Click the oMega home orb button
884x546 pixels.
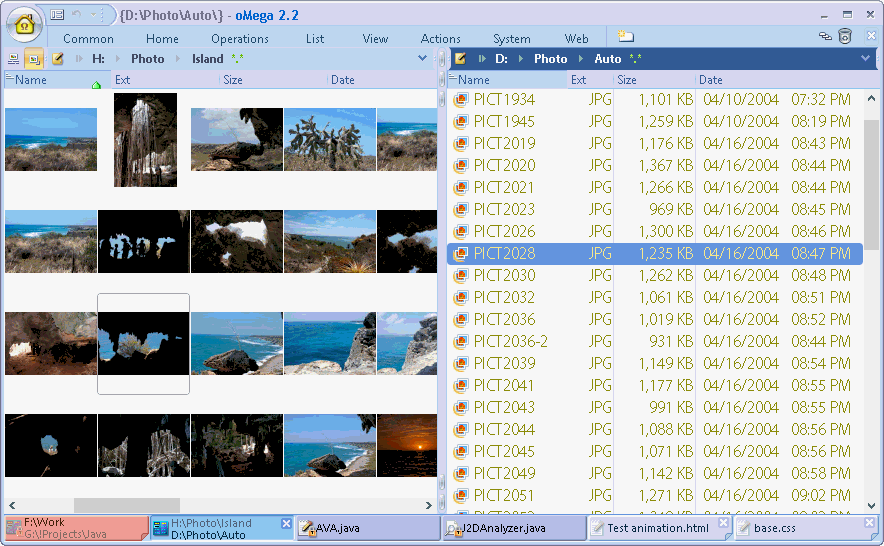[x=24, y=24]
